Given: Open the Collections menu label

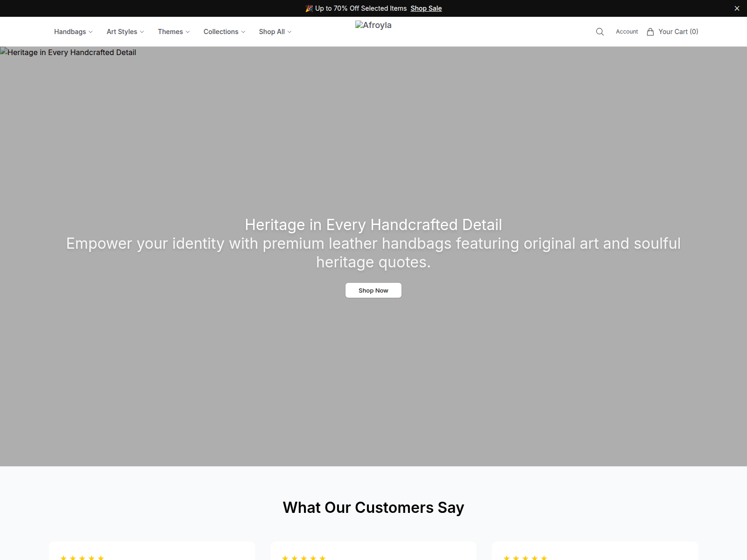Looking at the screenshot, I should 221,32.
